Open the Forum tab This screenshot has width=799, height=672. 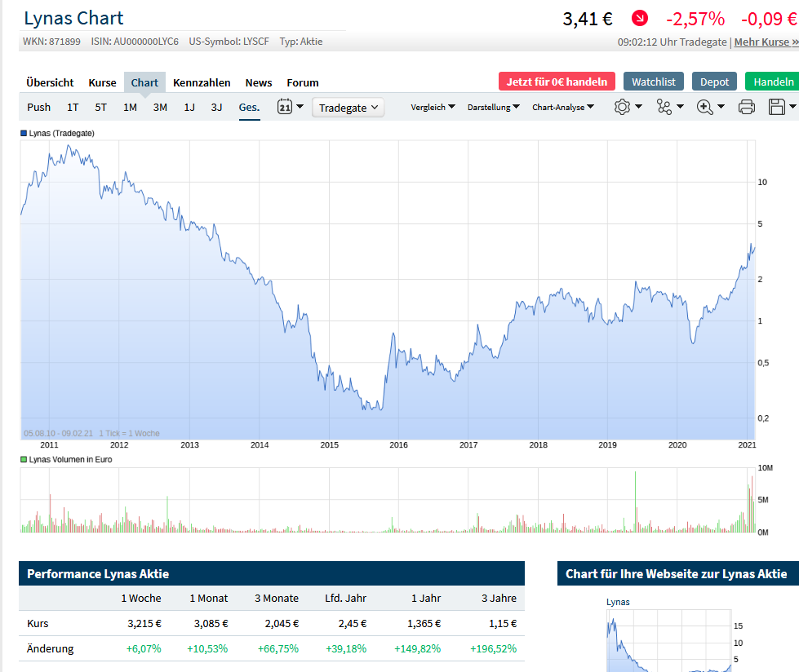pyautogui.click(x=302, y=82)
